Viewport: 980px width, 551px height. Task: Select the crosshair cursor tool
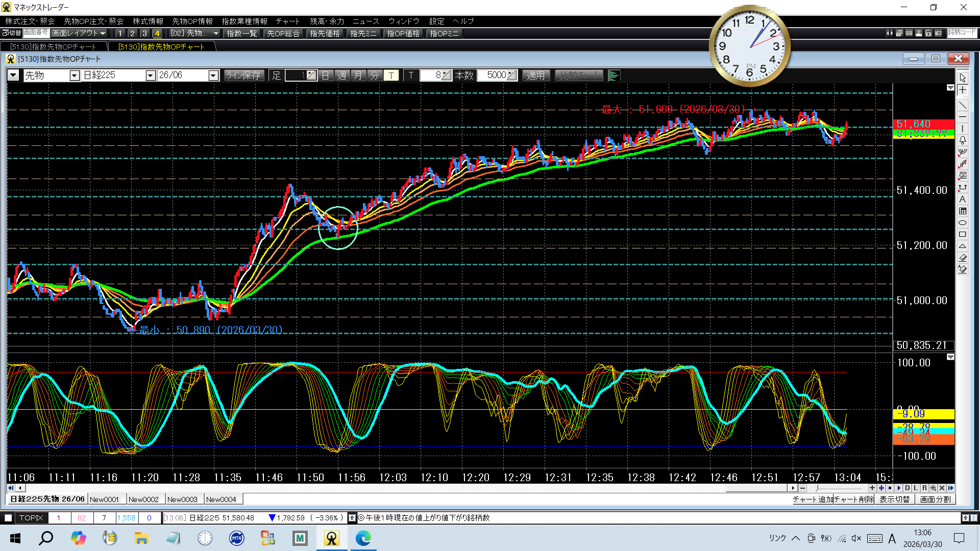click(962, 90)
